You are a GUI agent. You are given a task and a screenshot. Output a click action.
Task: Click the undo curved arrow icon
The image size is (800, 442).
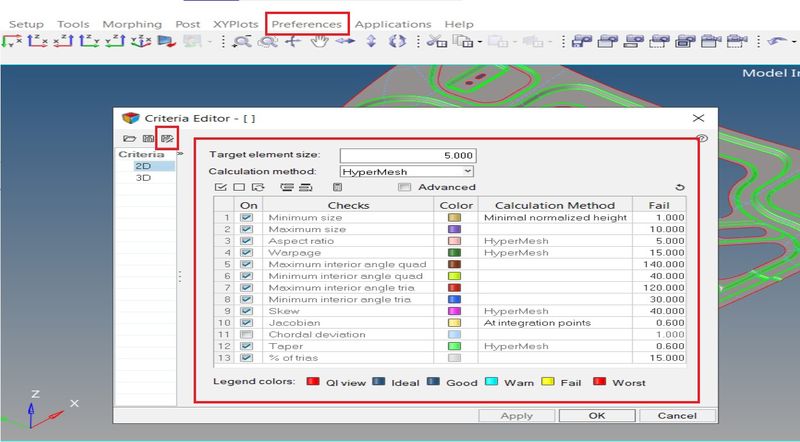click(x=777, y=41)
